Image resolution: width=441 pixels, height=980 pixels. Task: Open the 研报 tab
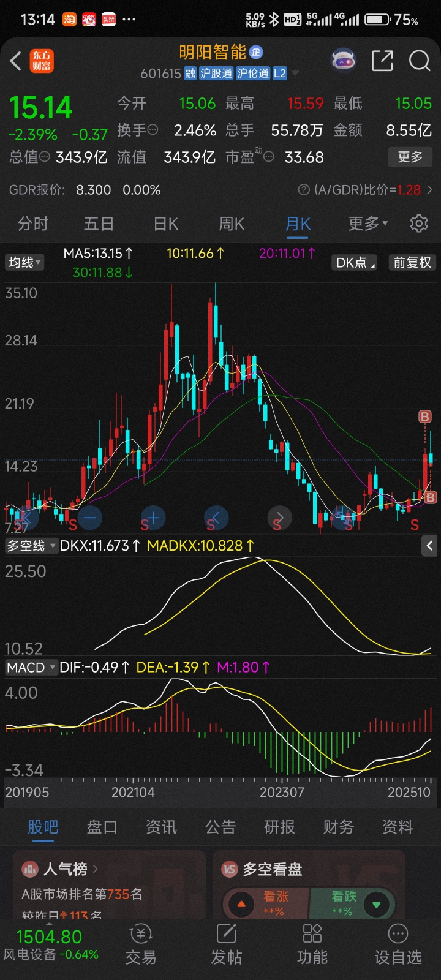[x=279, y=827]
